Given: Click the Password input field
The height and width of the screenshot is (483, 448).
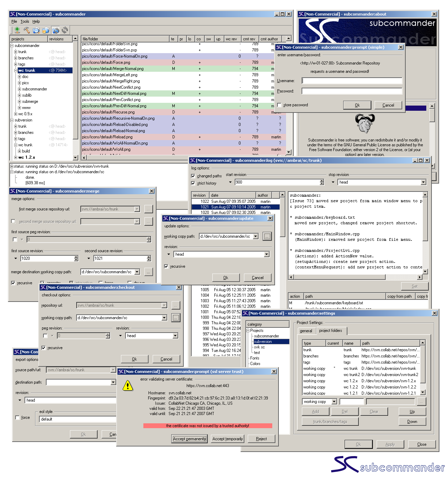Looking at the screenshot, I should (x=352, y=91).
